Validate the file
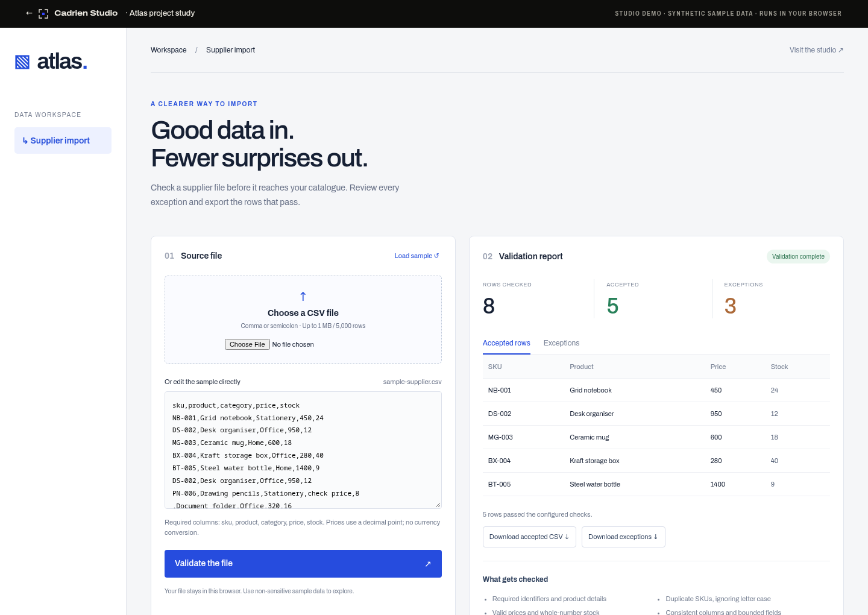868x615 pixels. [303, 564]
